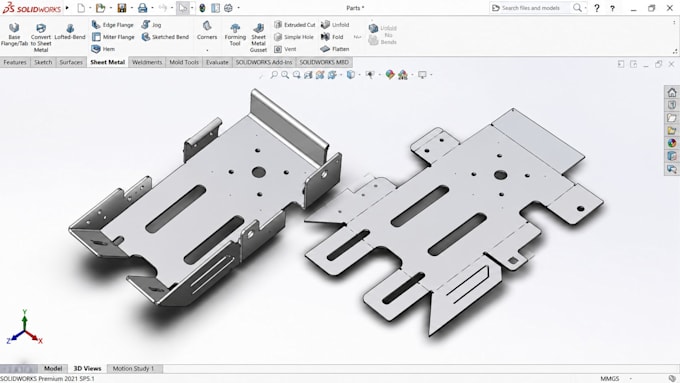The image size is (680, 383).
Task: Click the Print icon
Action: [x=142, y=8]
